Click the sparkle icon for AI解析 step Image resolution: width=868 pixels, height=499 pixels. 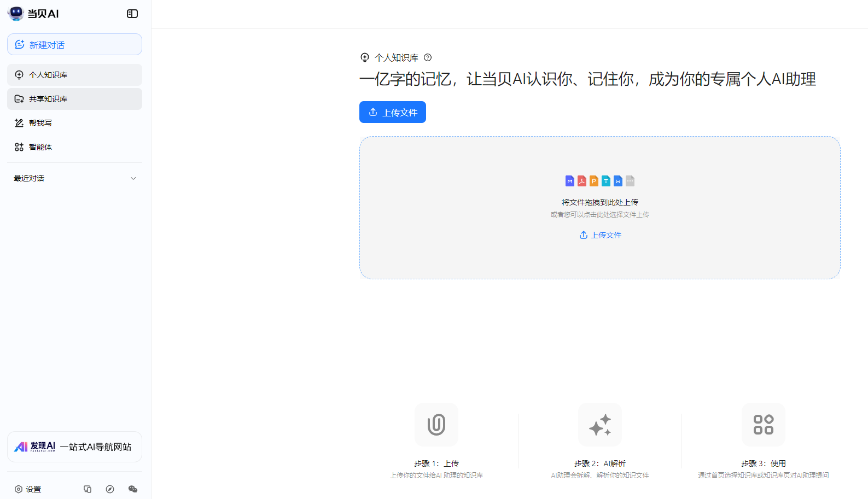(x=600, y=425)
